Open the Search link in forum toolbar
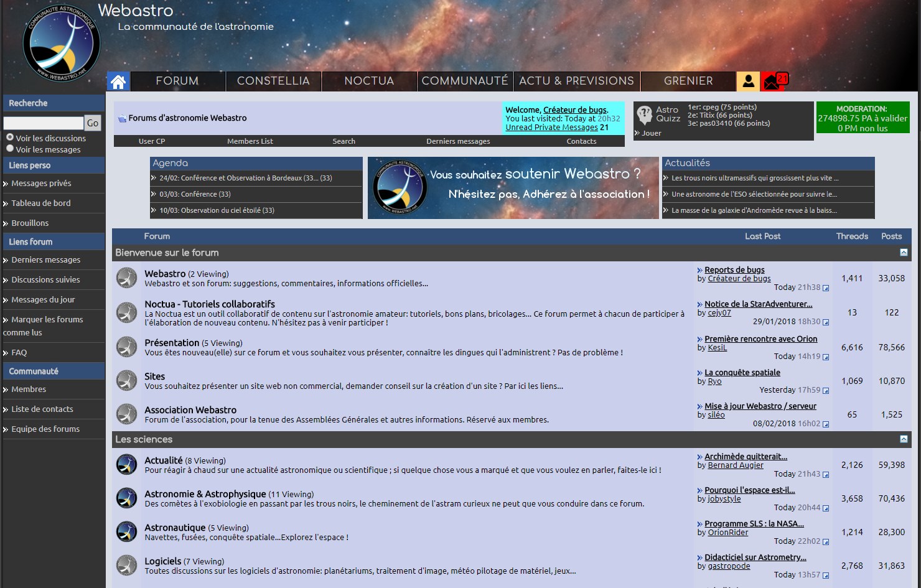The image size is (921, 588). [x=344, y=141]
